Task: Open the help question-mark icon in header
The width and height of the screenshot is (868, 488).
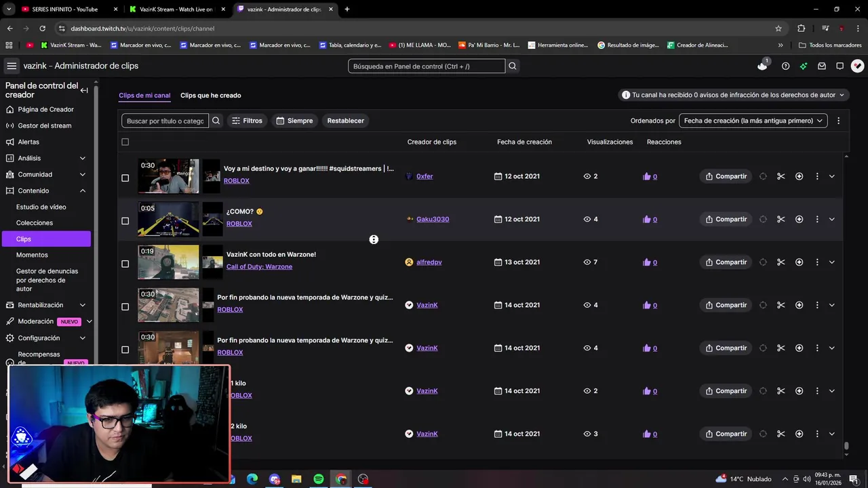Action: point(785,66)
